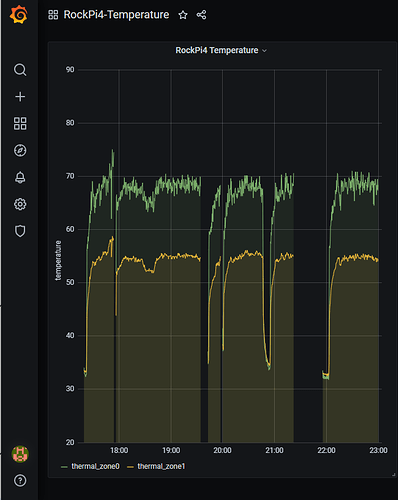Click the 23:00 x-axis label
Viewport: 398px width, 500px height.
tap(378, 450)
